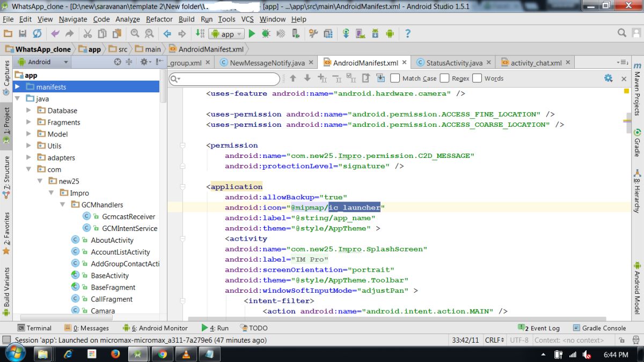The height and width of the screenshot is (362, 644).
Task: Open the Analyze menu
Action: 128,19
